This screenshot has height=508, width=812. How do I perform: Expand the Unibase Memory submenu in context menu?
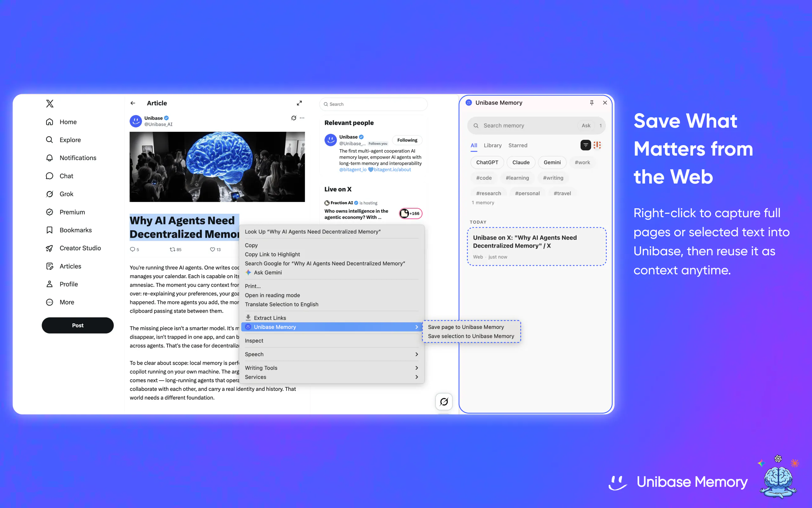331,327
